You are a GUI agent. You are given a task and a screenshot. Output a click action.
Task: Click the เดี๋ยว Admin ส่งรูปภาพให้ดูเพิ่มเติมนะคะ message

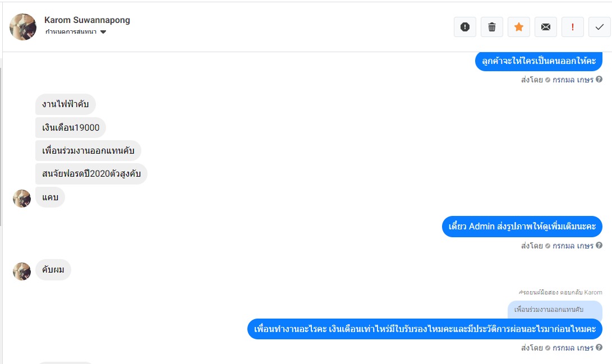pyautogui.click(x=522, y=227)
